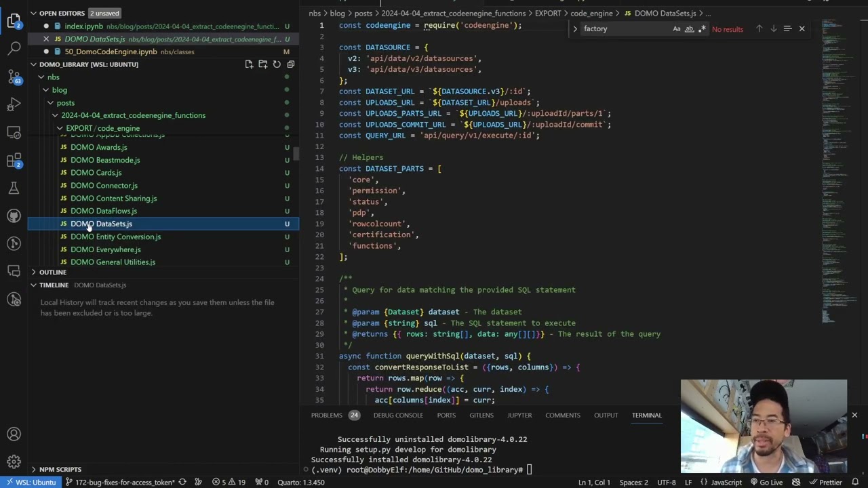Open Testing beaker view
Image resolution: width=868 pixels, height=488 pixels.
pos(14,188)
